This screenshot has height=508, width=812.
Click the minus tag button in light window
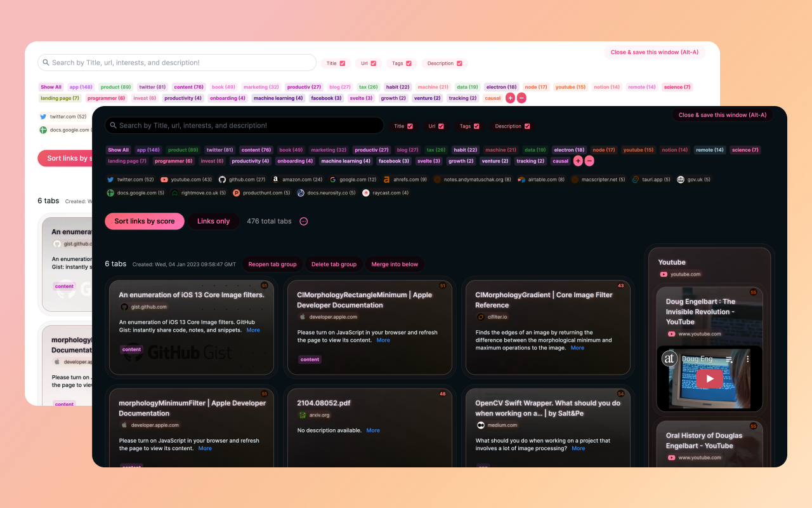click(521, 98)
